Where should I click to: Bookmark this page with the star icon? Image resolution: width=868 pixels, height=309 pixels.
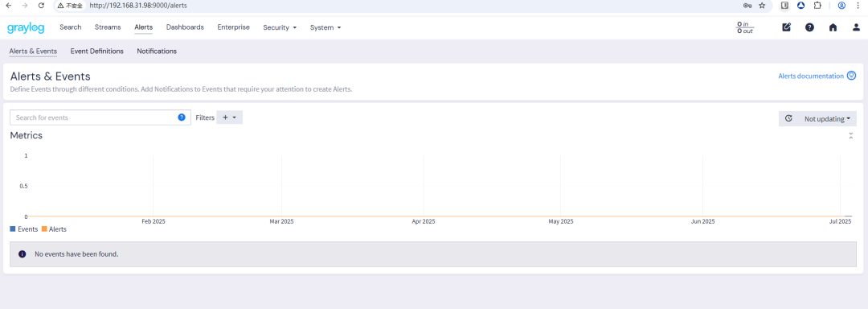(x=762, y=6)
